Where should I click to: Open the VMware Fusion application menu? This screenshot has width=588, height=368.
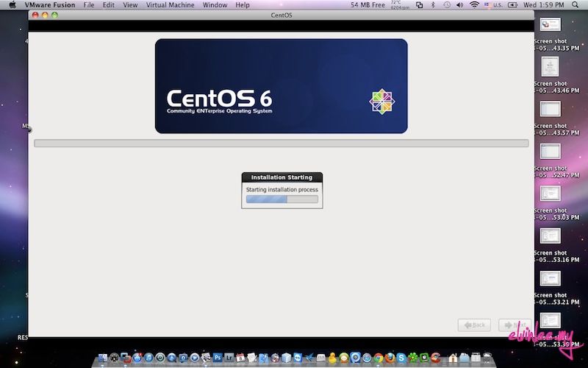click(50, 5)
